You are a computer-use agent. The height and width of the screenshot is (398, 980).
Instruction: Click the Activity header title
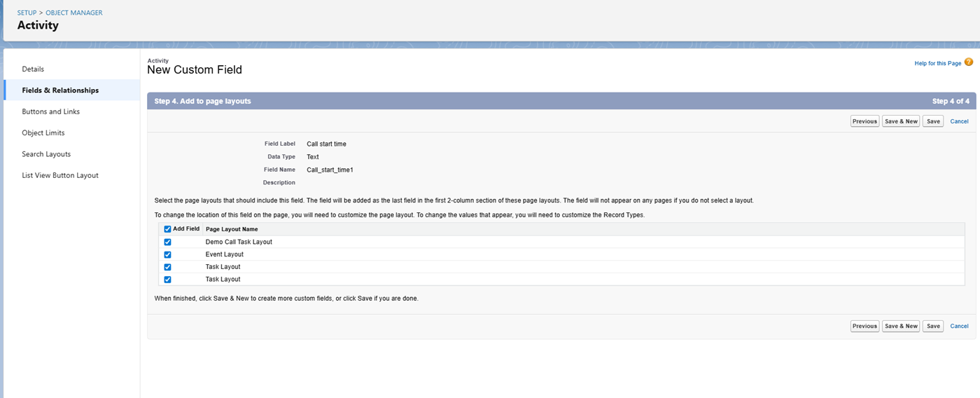(38, 25)
